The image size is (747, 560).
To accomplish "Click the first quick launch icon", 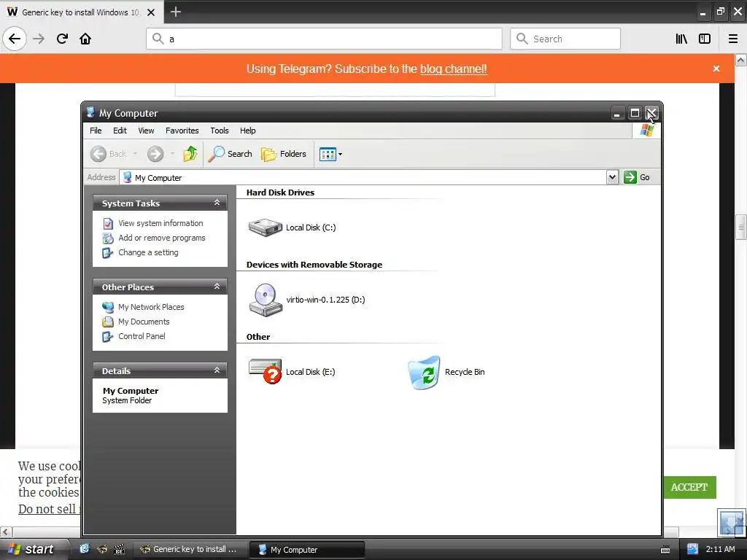I will [x=85, y=549].
